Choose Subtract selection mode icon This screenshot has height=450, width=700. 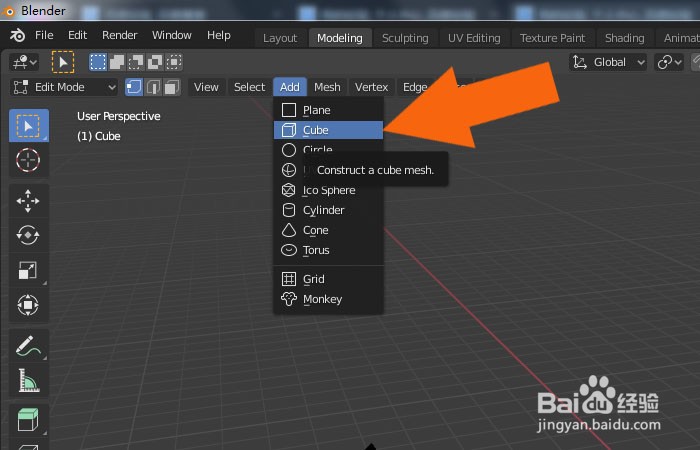[x=136, y=62]
